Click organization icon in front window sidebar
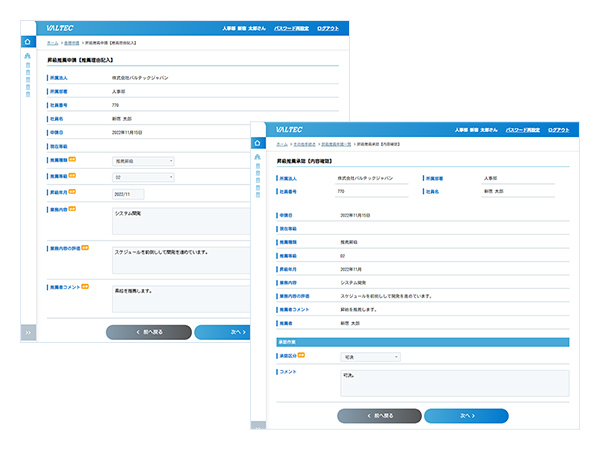The width and height of the screenshot is (600, 450). pyautogui.click(x=257, y=157)
